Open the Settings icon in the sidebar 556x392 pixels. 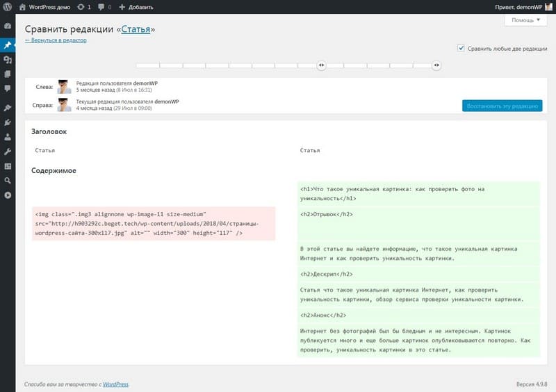pyautogui.click(x=8, y=166)
